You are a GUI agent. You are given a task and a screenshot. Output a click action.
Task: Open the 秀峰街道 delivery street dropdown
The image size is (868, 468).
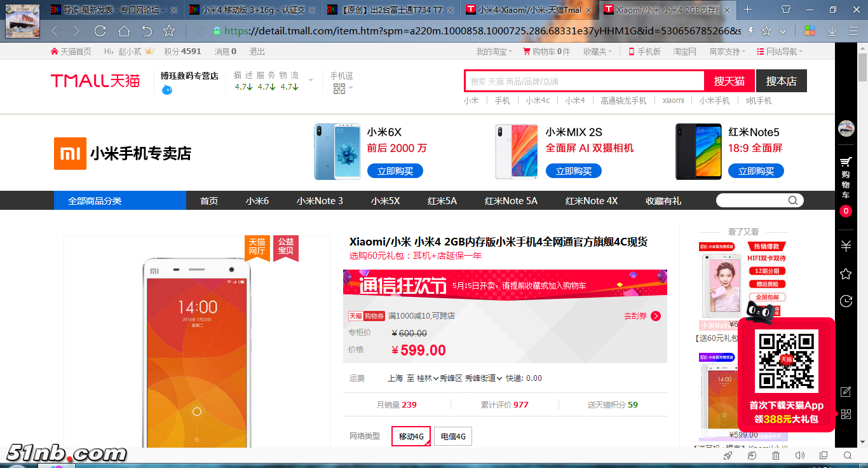(x=484, y=378)
